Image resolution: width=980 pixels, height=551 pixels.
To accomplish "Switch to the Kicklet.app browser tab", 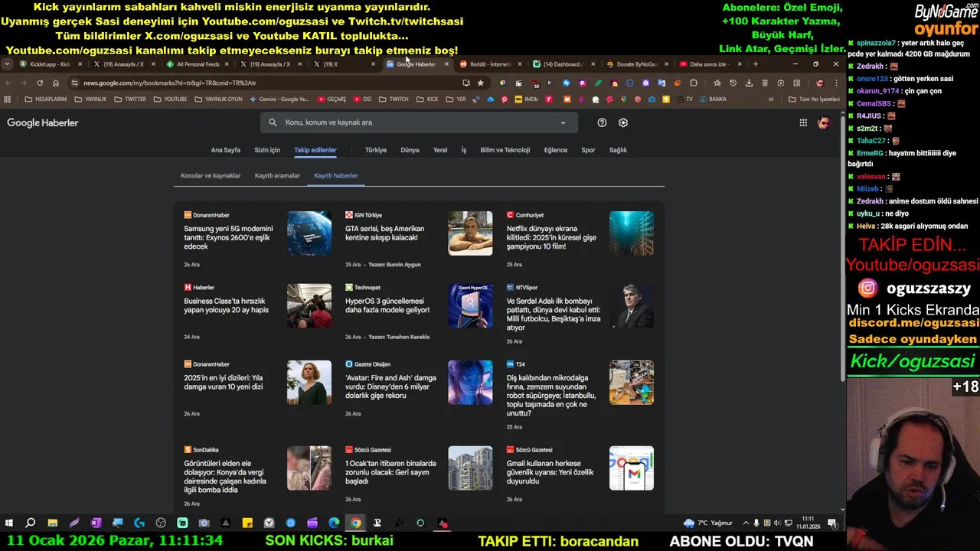I will pos(50,64).
